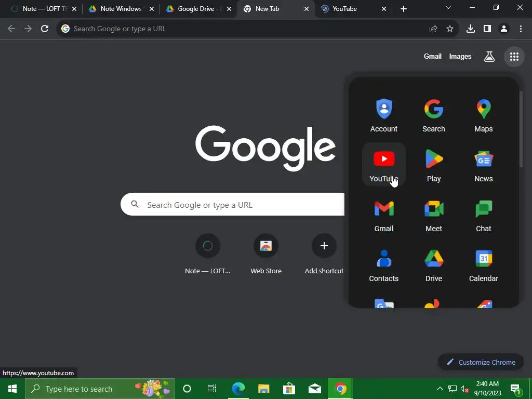Viewport: 532px width, 399px height.
Task: Open Task View on the taskbar
Action: tap(212, 389)
